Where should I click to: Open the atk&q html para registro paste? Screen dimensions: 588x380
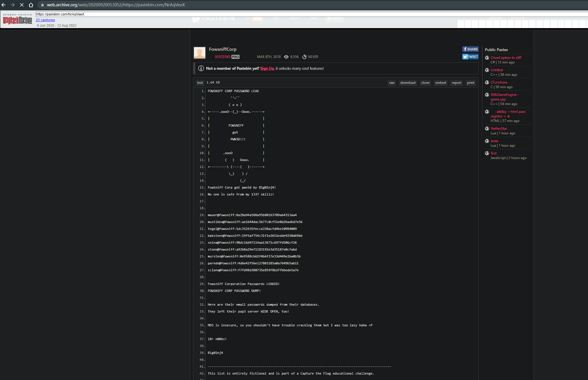[x=508, y=114]
